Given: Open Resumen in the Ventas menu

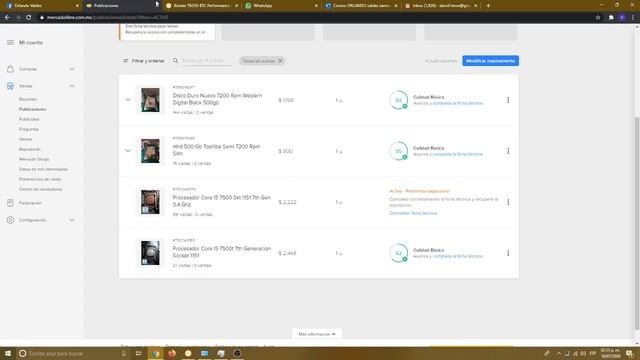Looking at the screenshot, I should point(28,99).
